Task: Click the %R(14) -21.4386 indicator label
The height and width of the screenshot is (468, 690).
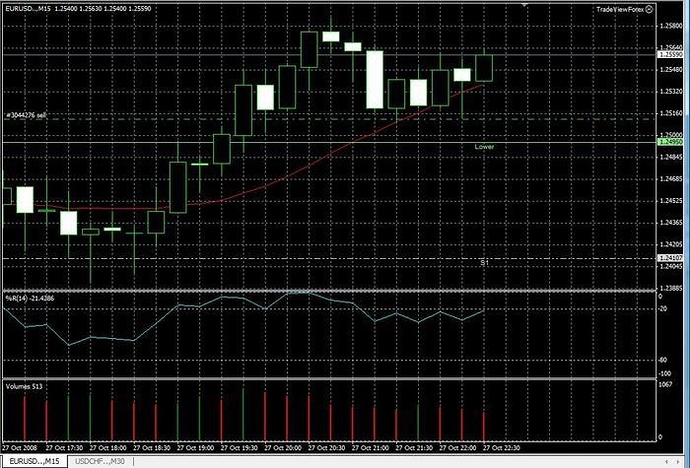Action: [30, 298]
